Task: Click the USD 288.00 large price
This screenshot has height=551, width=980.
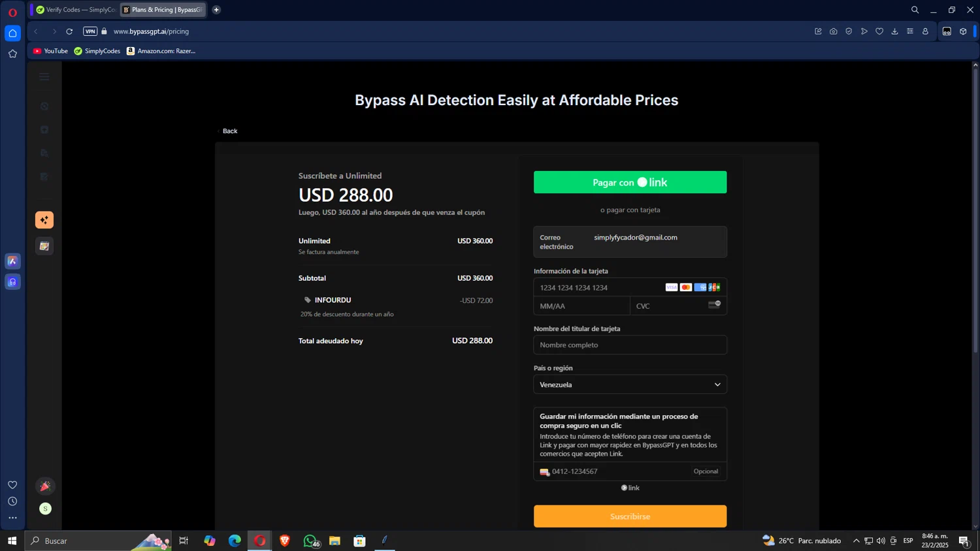Action: point(346,195)
